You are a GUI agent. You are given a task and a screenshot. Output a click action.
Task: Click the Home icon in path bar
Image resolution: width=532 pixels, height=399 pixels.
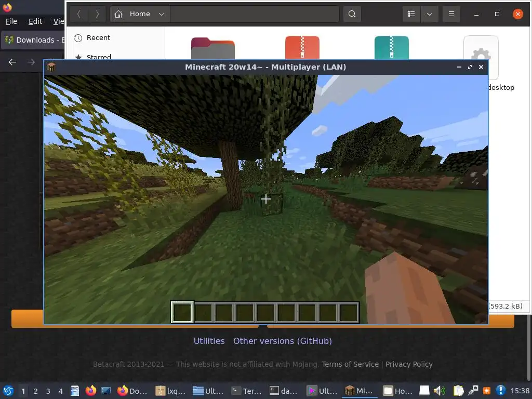pos(118,14)
